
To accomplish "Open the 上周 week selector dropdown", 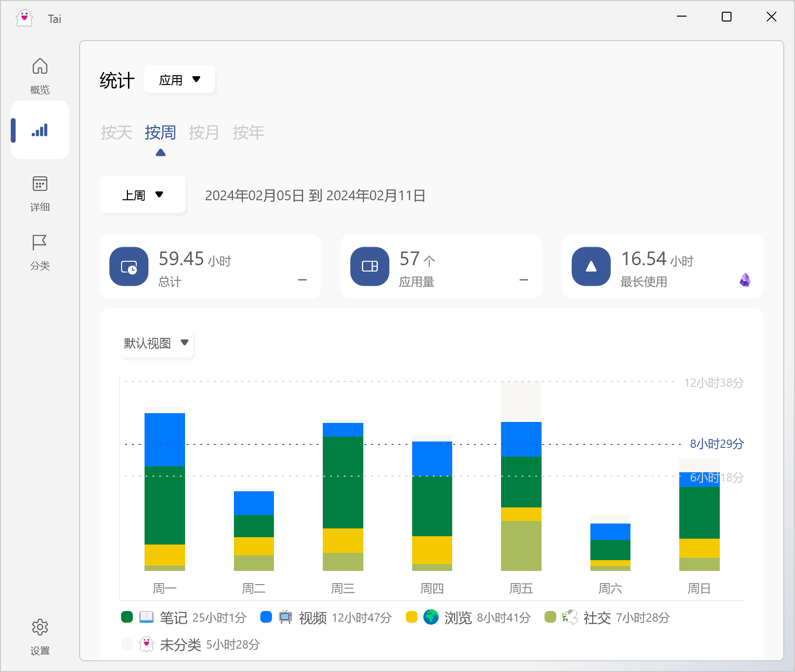I will pos(143,195).
